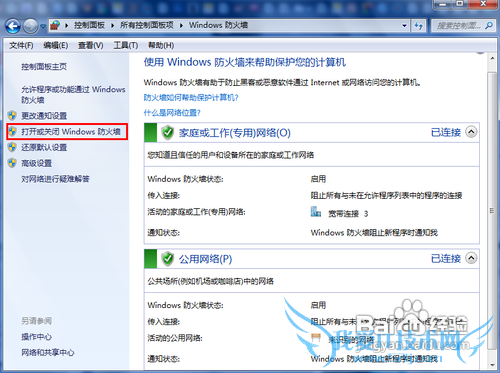Click the scrollbar up arrow
The image size is (500, 373).
[492, 59]
